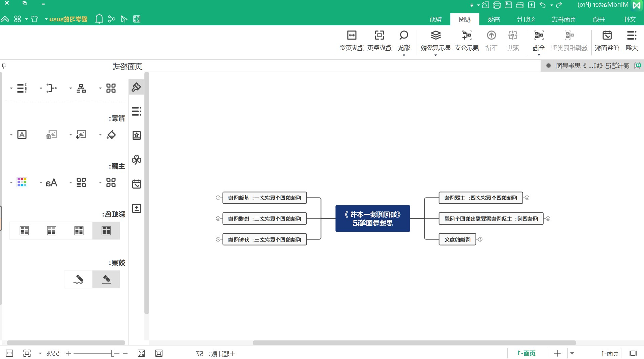Click the remove background image icon
The image size is (644, 359).
click(x=52, y=134)
